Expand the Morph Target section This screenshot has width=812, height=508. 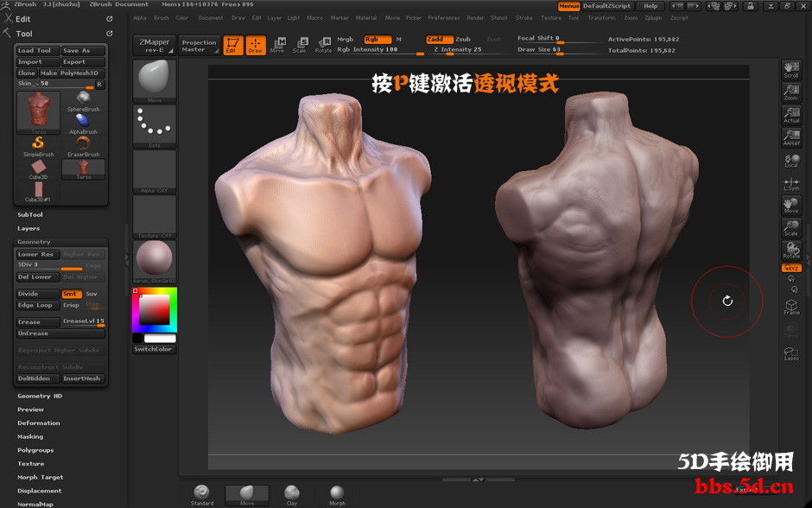click(x=41, y=478)
